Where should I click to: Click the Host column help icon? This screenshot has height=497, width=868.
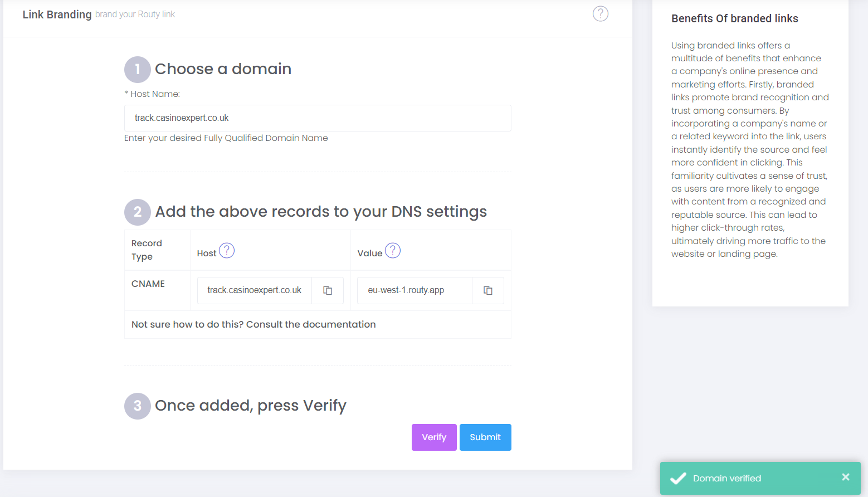(x=227, y=251)
